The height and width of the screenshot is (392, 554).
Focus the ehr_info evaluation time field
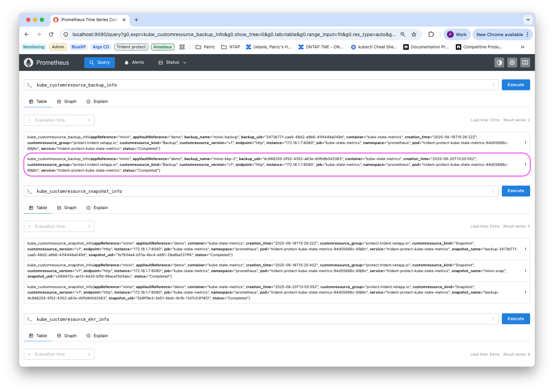click(x=59, y=354)
